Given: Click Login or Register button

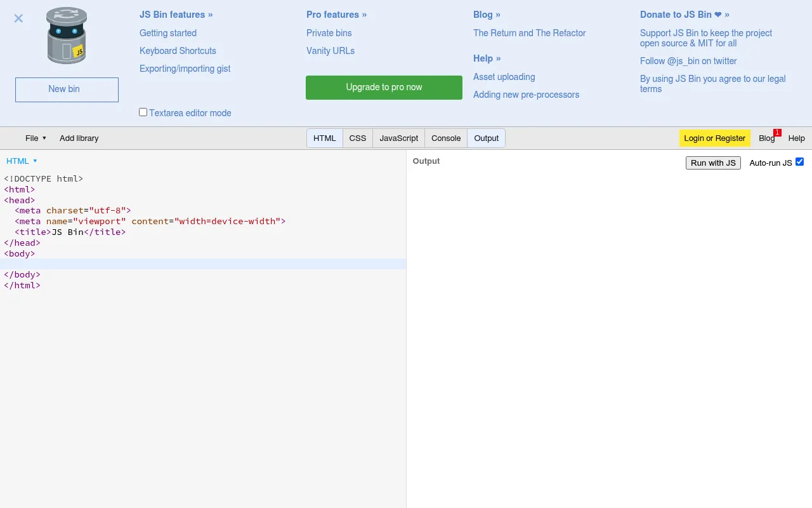Looking at the screenshot, I should (x=715, y=138).
